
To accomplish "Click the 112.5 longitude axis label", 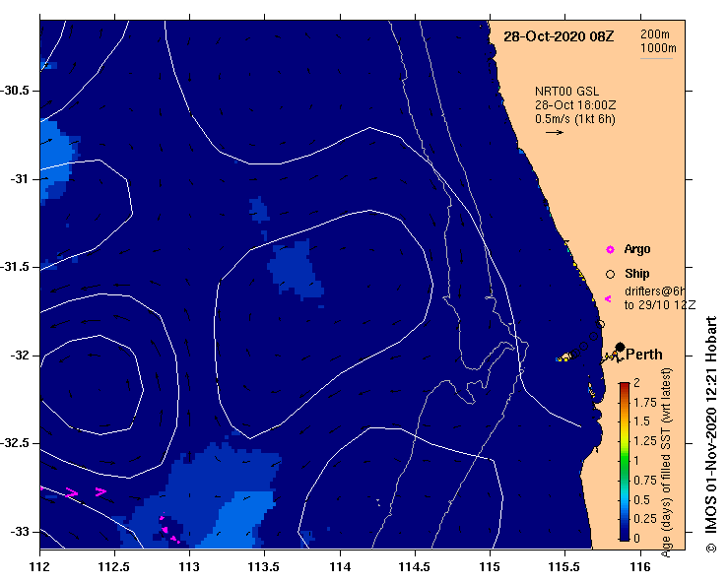I will click(114, 566).
